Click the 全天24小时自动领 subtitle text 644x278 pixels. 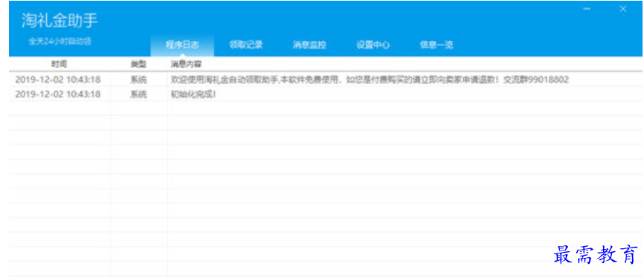[x=59, y=42]
